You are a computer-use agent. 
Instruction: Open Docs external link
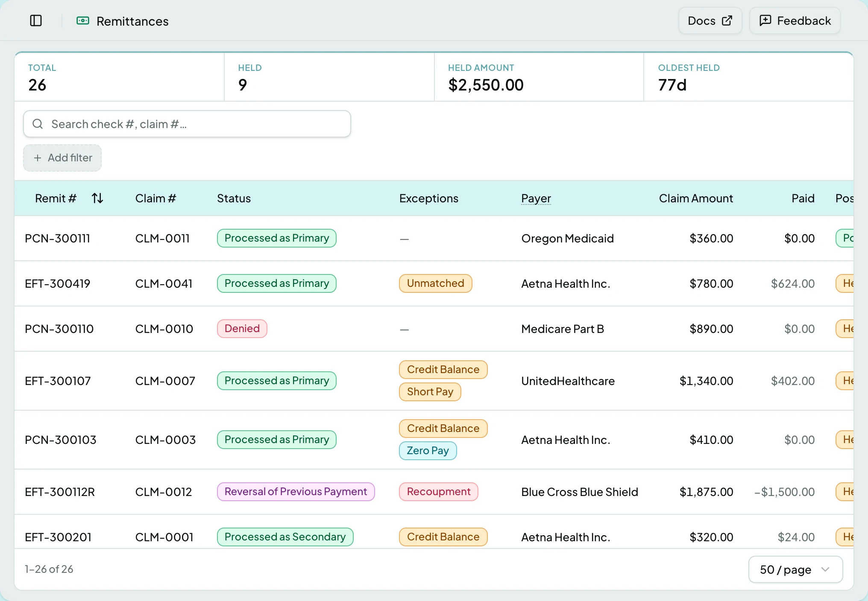[710, 20]
